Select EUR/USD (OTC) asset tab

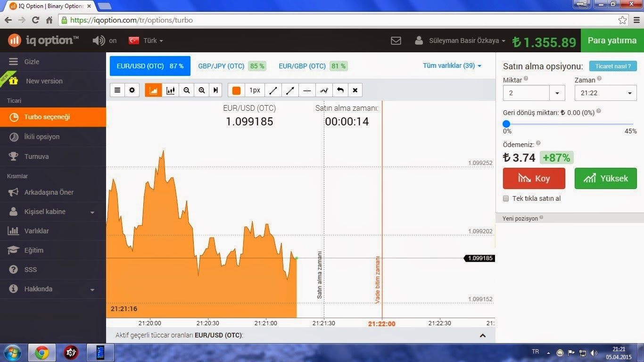click(x=150, y=66)
